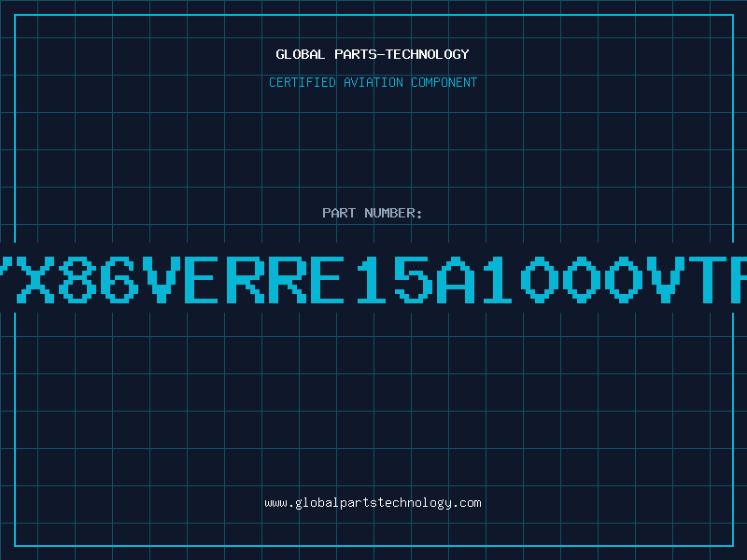
Task: Click the letter X in the part number
Action: coord(35,279)
